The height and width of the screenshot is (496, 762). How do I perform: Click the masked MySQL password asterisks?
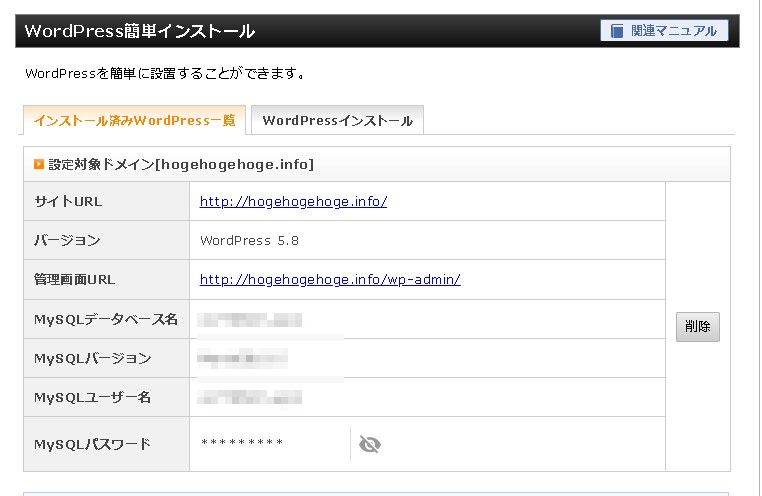click(242, 444)
